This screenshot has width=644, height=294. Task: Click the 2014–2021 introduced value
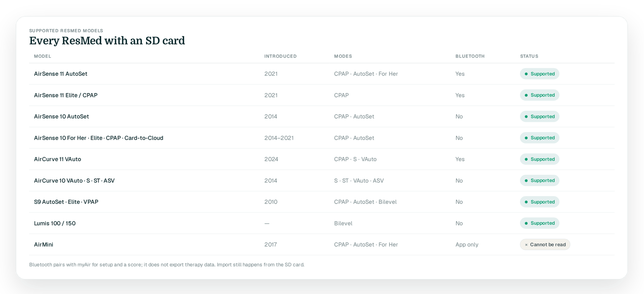[x=279, y=138]
